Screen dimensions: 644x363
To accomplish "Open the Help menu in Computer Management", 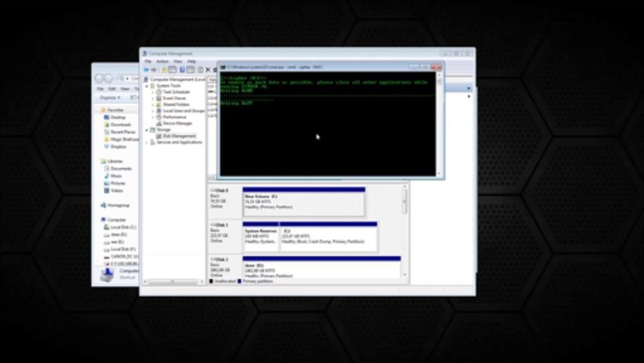I will (x=192, y=62).
